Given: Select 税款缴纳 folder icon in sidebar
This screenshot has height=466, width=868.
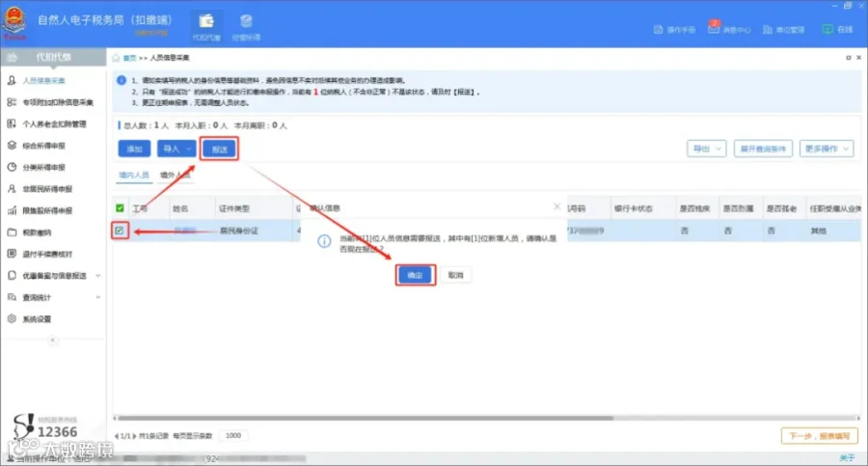Looking at the screenshot, I should pos(12,233).
